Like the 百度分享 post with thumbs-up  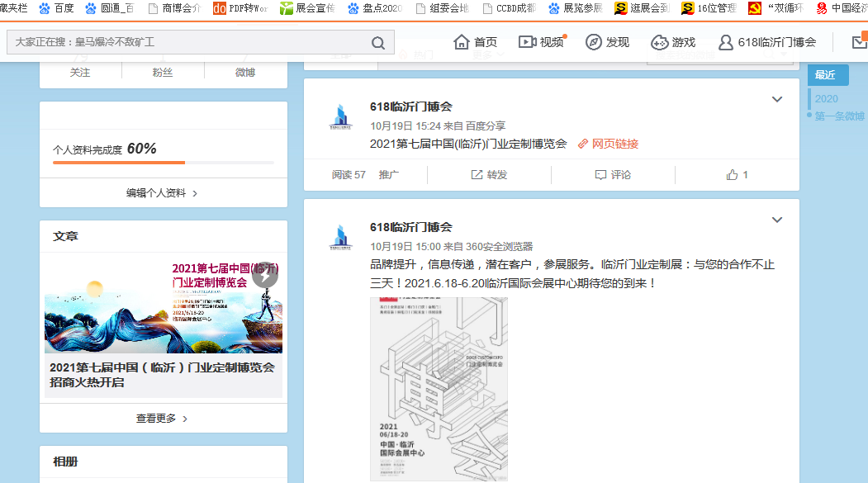pos(737,175)
